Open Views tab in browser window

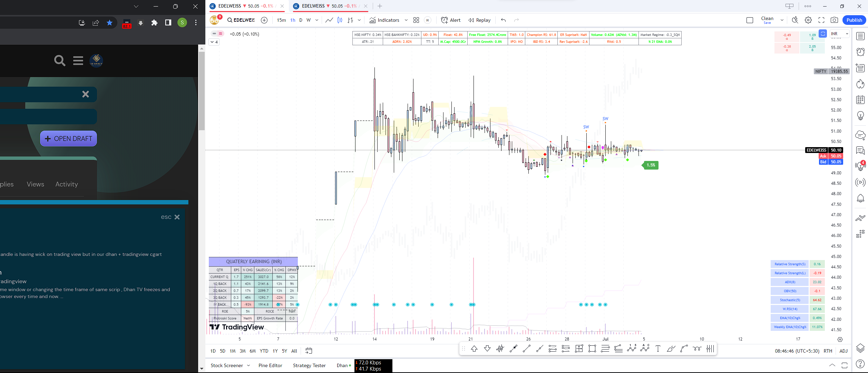click(x=36, y=184)
